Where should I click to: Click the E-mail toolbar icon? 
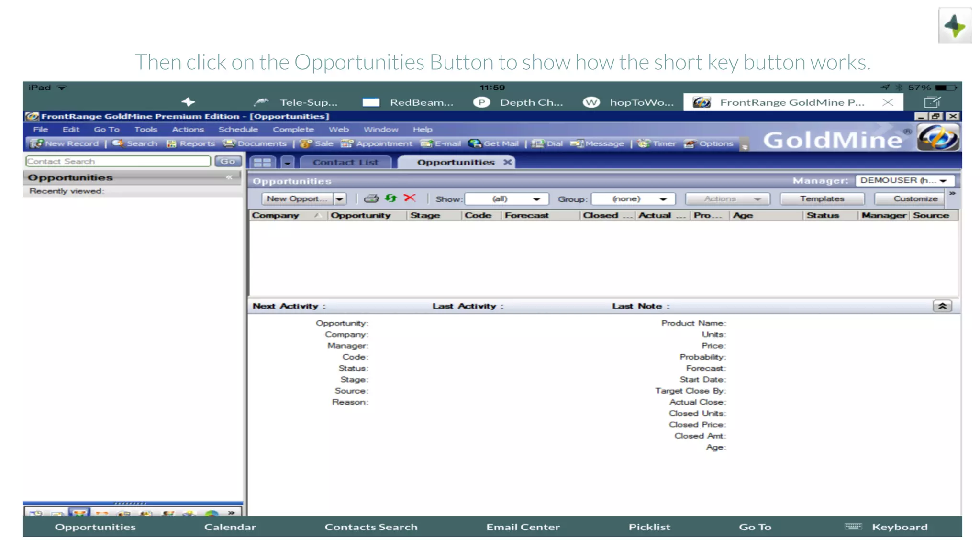441,143
